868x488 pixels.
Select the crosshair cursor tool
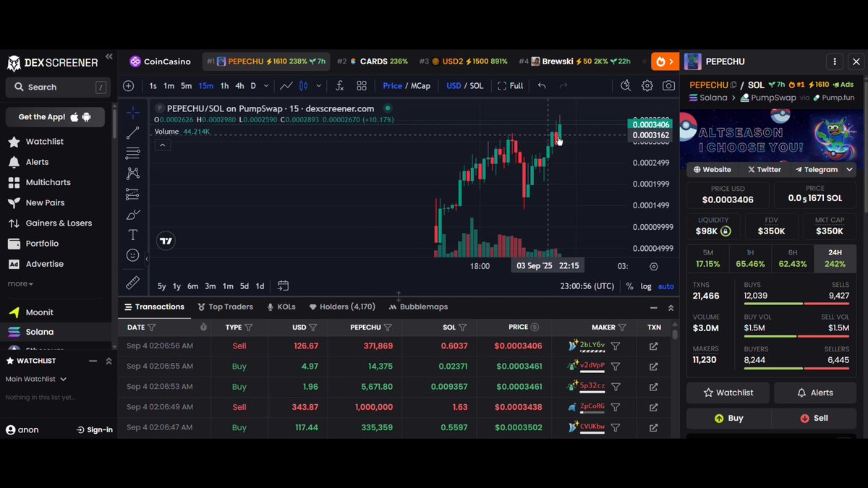[x=133, y=113]
